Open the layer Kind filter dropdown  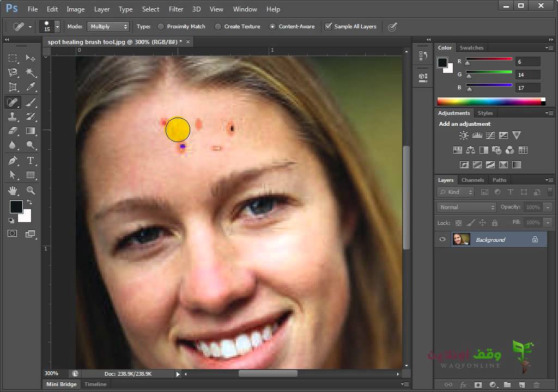pyautogui.click(x=456, y=192)
